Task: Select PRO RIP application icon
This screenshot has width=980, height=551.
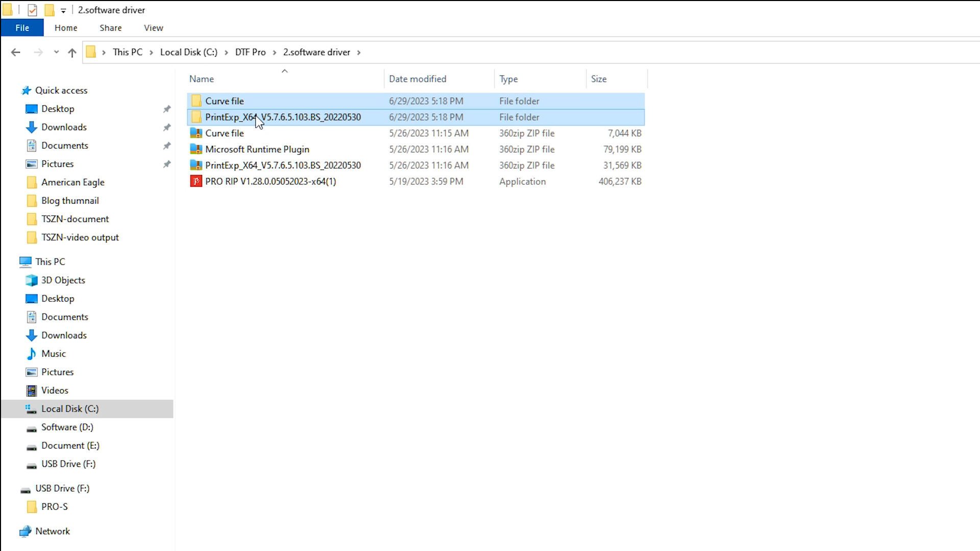Action: tap(196, 181)
